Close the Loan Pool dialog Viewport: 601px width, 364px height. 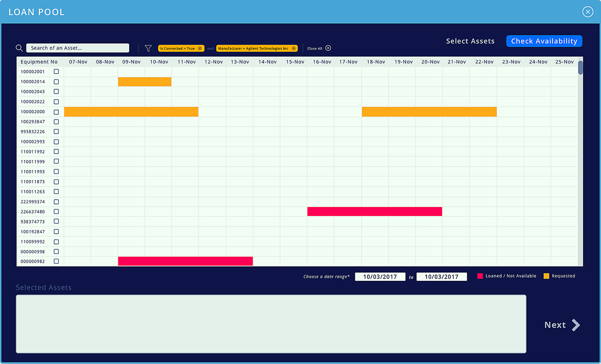[x=588, y=12]
